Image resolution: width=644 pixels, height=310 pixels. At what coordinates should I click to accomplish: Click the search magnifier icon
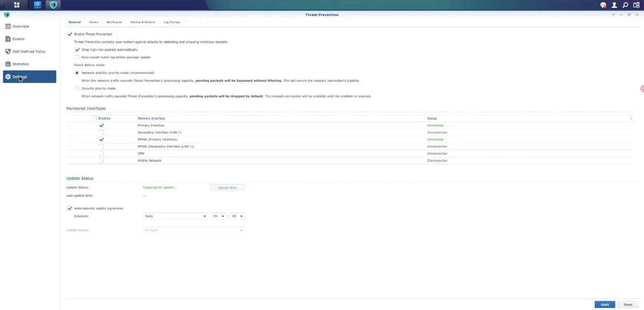(625, 5)
